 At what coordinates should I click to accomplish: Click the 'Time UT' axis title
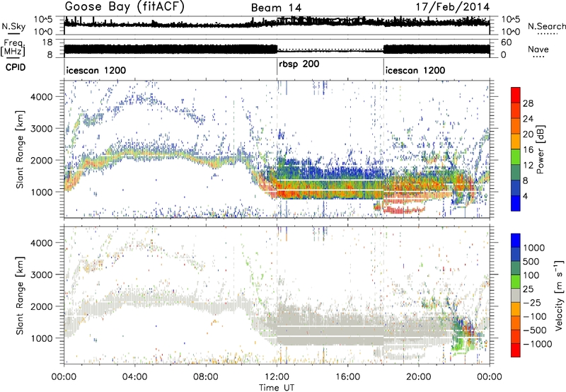click(x=277, y=388)
